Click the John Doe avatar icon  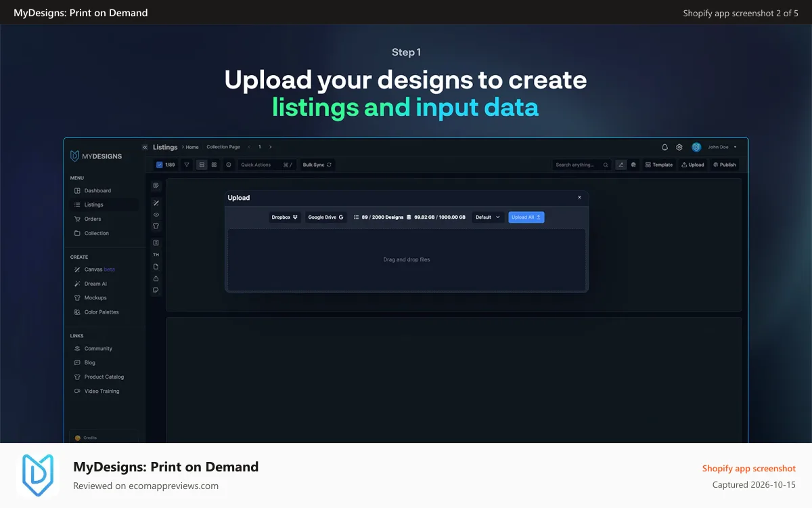coord(696,147)
